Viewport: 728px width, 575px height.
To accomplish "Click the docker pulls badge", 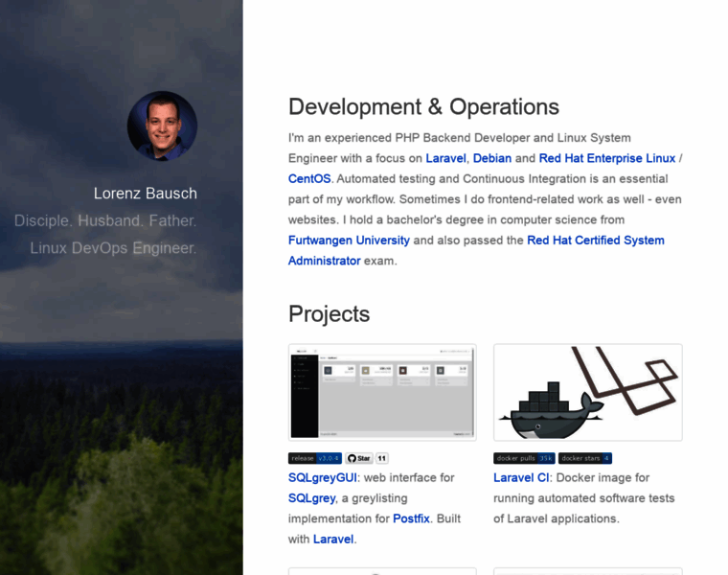I will (x=524, y=458).
